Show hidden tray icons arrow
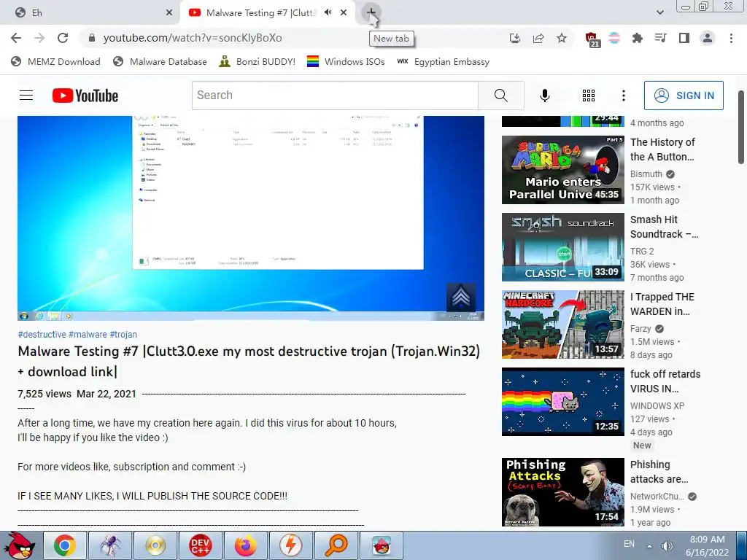The image size is (747, 560). coord(649,545)
